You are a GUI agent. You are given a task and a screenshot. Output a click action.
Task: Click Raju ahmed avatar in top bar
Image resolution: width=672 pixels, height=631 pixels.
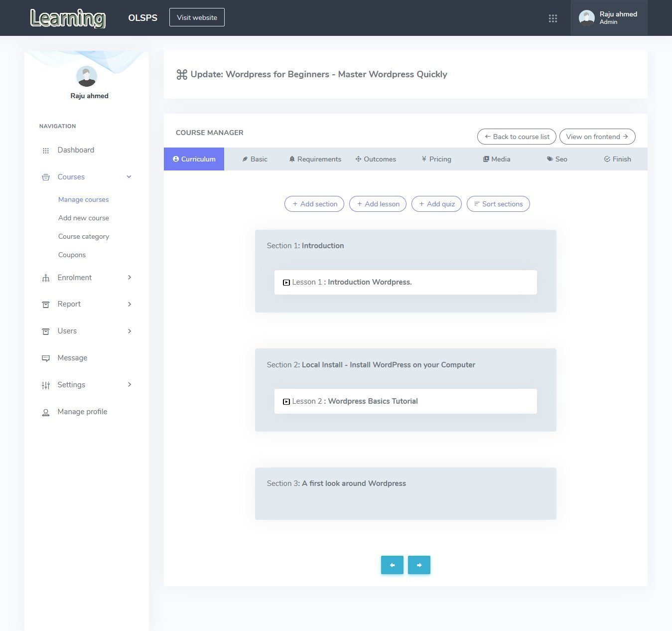587,18
